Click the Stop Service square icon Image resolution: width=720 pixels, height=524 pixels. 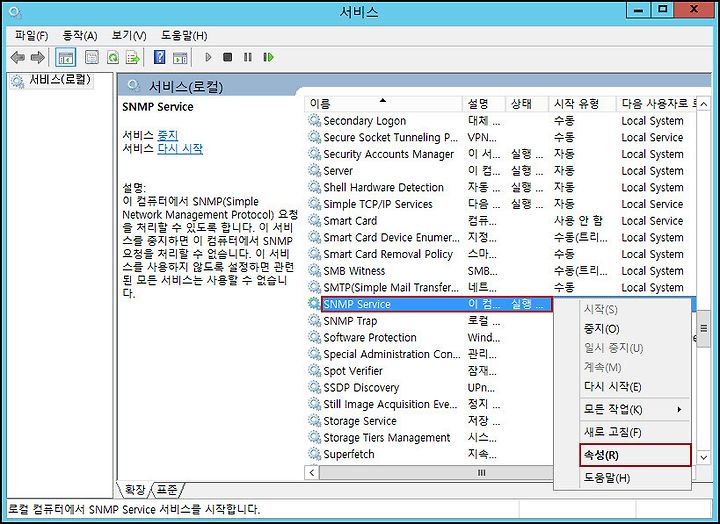tap(227, 57)
